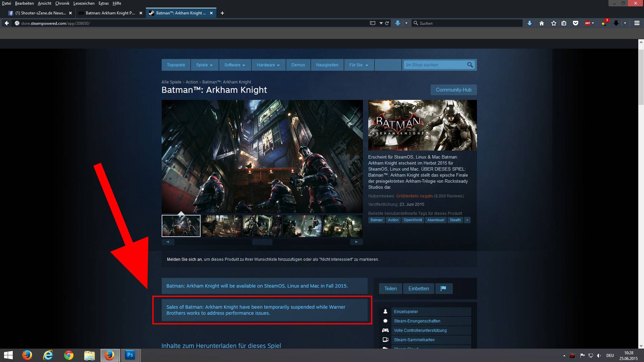Click the black download arrow toolbar icon
This screenshot has width=644, height=362.
pyautogui.click(x=616, y=23)
